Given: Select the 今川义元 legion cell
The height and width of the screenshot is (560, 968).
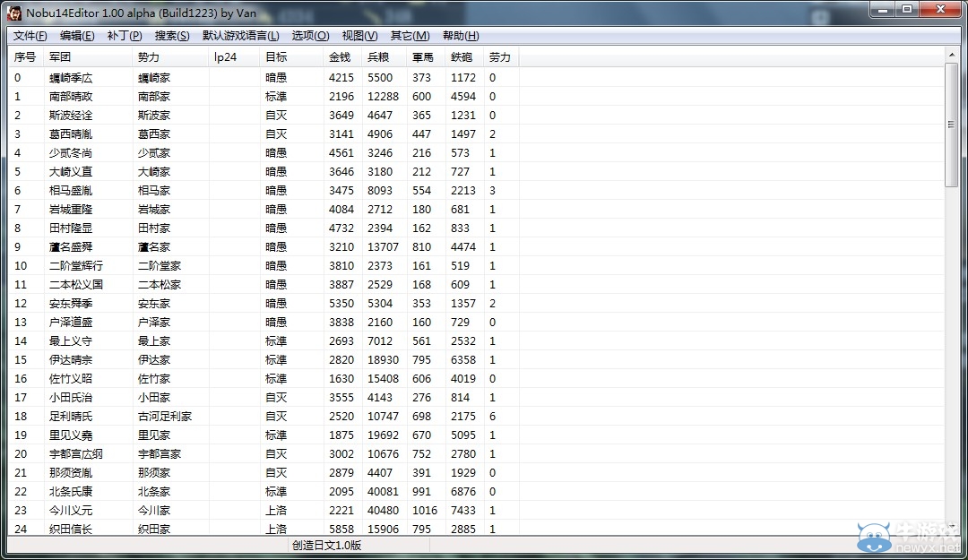Looking at the screenshot, I should pyautogui.click(x=71, y=511).
